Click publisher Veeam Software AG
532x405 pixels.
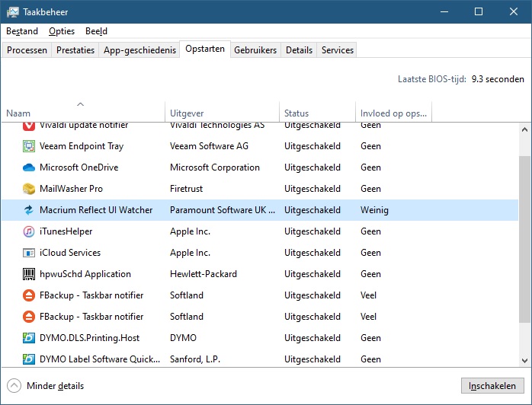pyautogui.click(x=209, y=146)
